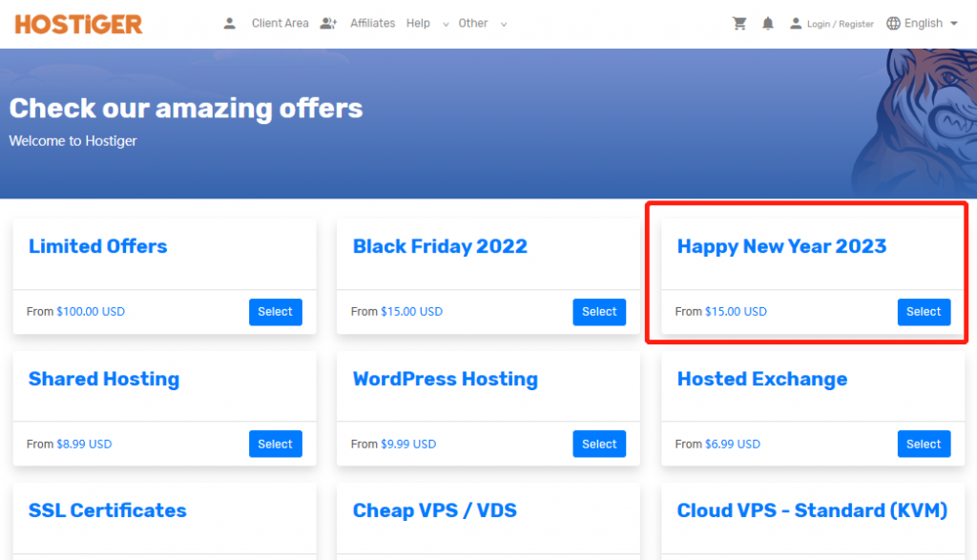977x560 pixels.
Task: Expand the Help dropdown chevron
Action: click(x=446, y=25)
